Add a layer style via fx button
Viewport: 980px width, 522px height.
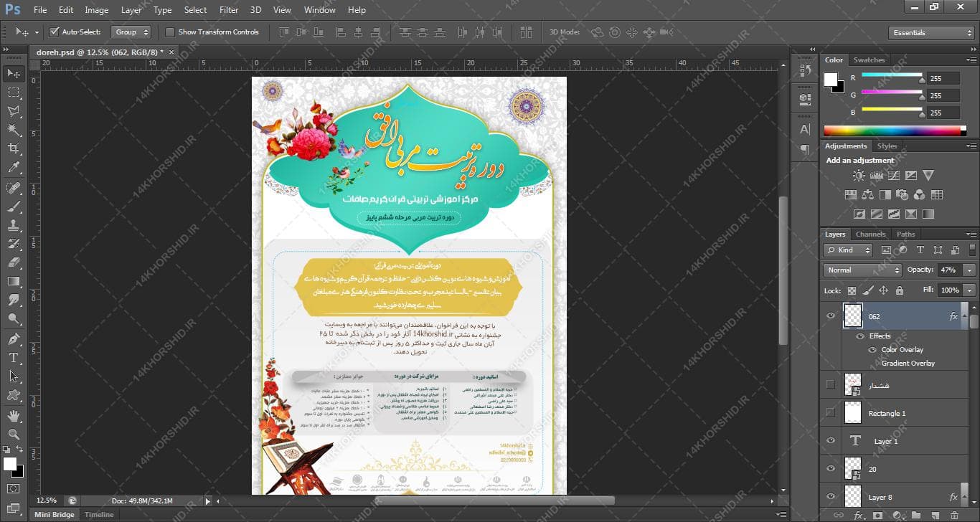858,516
